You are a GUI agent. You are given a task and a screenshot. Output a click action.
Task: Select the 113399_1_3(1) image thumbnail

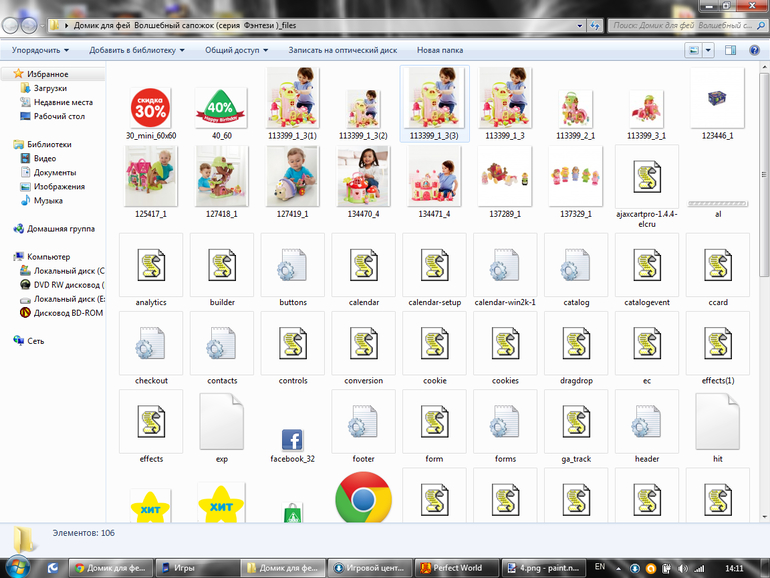pos(293,98)
